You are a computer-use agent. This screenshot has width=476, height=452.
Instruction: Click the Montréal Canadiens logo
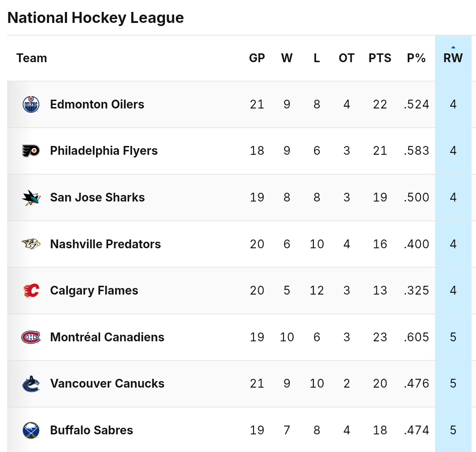click(31, 337)
